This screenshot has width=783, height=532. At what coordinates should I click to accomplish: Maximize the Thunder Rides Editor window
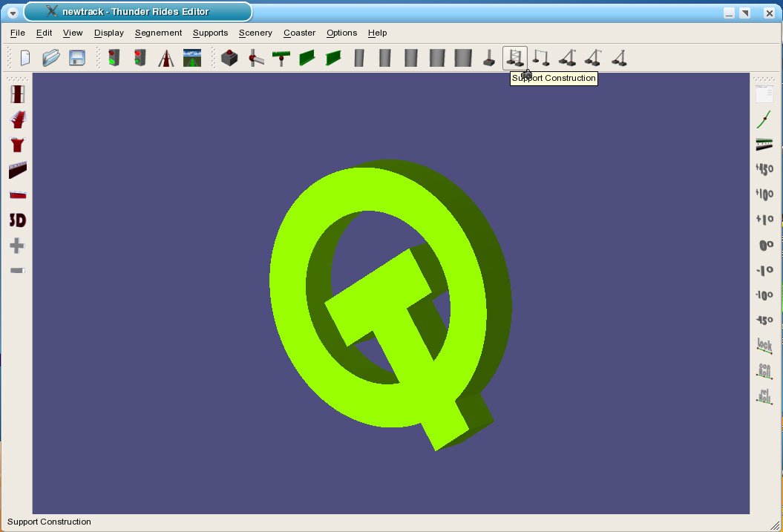pos(744,13)
